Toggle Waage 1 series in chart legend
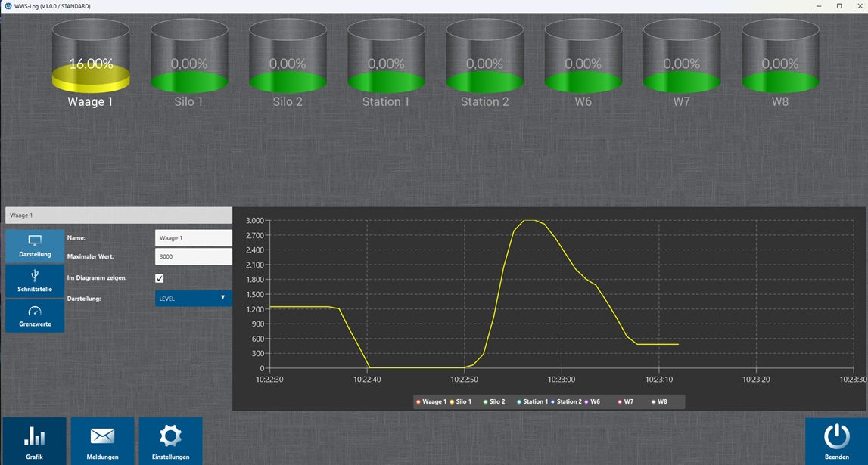 433,401
